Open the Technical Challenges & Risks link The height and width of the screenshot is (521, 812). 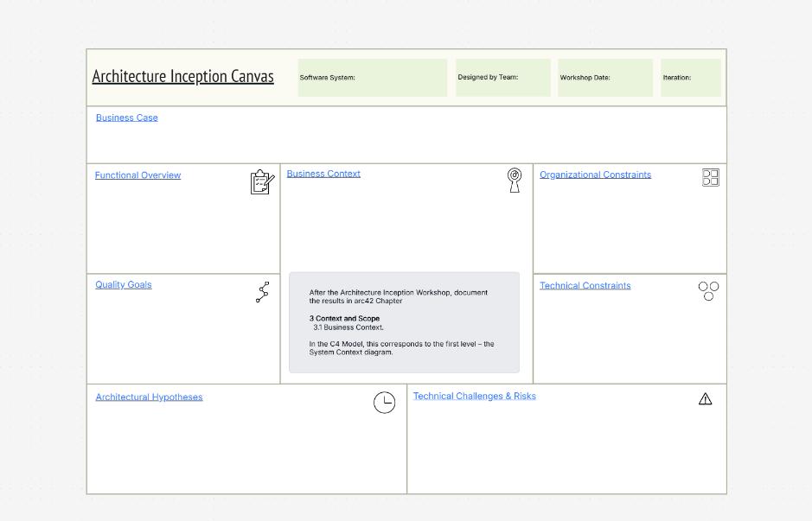point(475,396)
